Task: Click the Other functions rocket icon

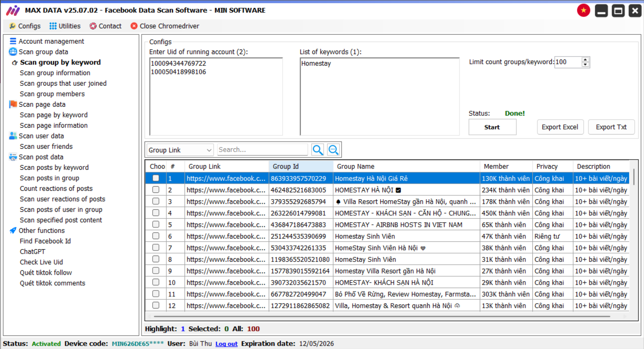Action: click(13, 230)
